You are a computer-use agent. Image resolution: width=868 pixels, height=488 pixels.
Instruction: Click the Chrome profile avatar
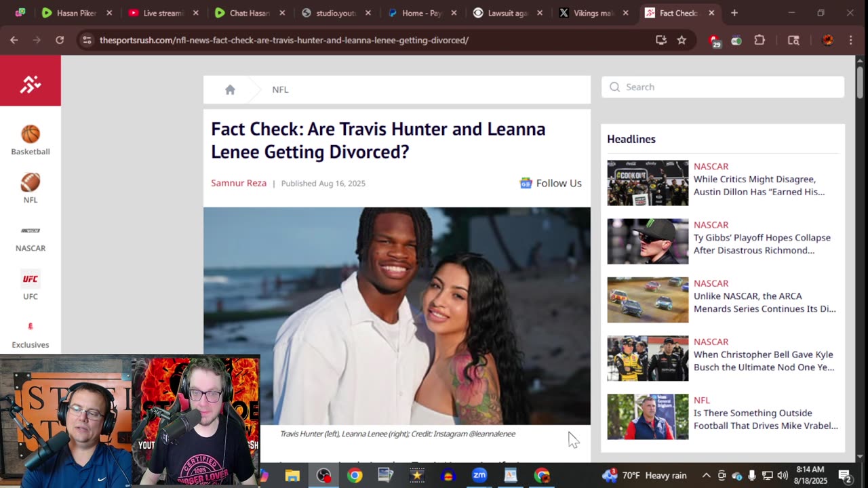pos(828,40)
